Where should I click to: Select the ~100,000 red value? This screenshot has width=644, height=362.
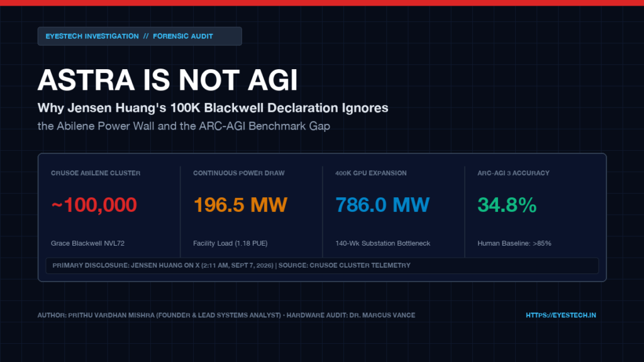coord(94,205)
